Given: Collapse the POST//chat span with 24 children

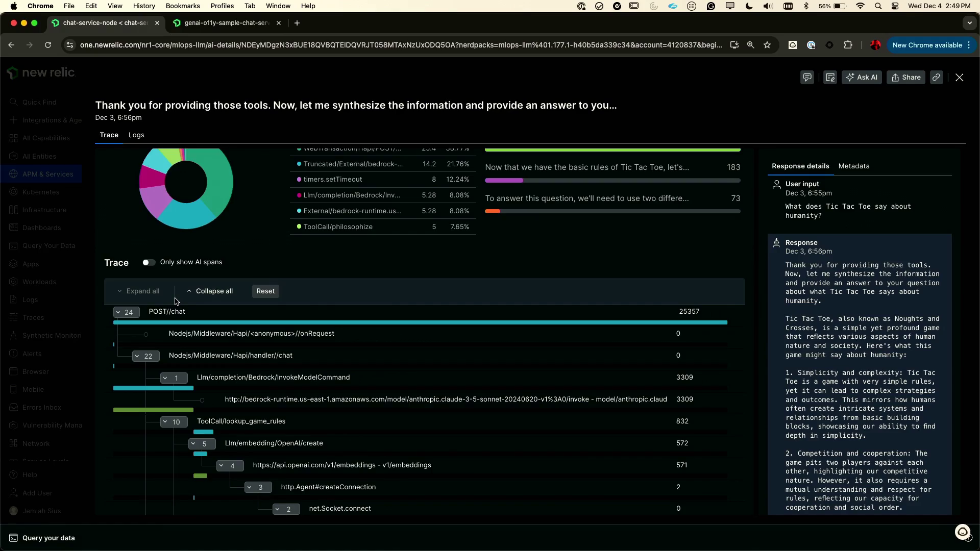Looking at the screenshot, I should 126,312.
